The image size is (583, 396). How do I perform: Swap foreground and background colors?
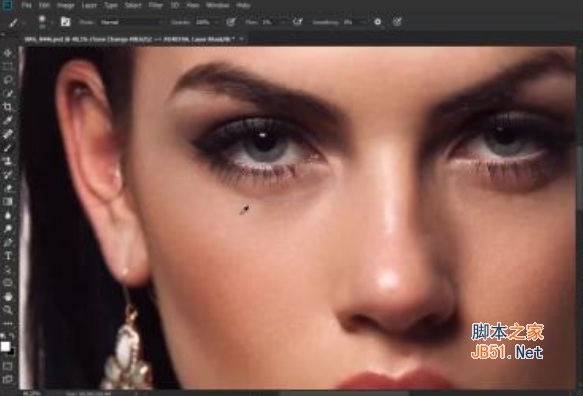click(12, 336)
